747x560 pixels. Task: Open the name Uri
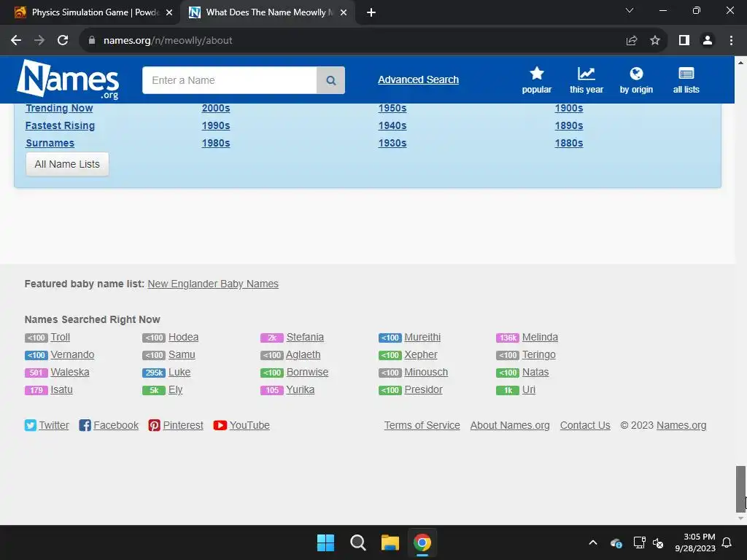(529, 390)
